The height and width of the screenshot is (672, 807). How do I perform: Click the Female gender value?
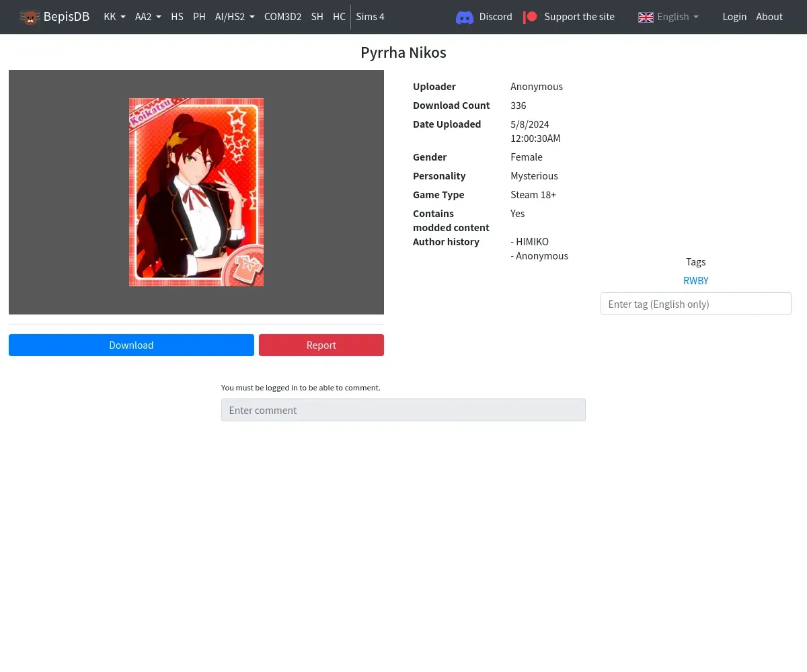click(527, 157)
